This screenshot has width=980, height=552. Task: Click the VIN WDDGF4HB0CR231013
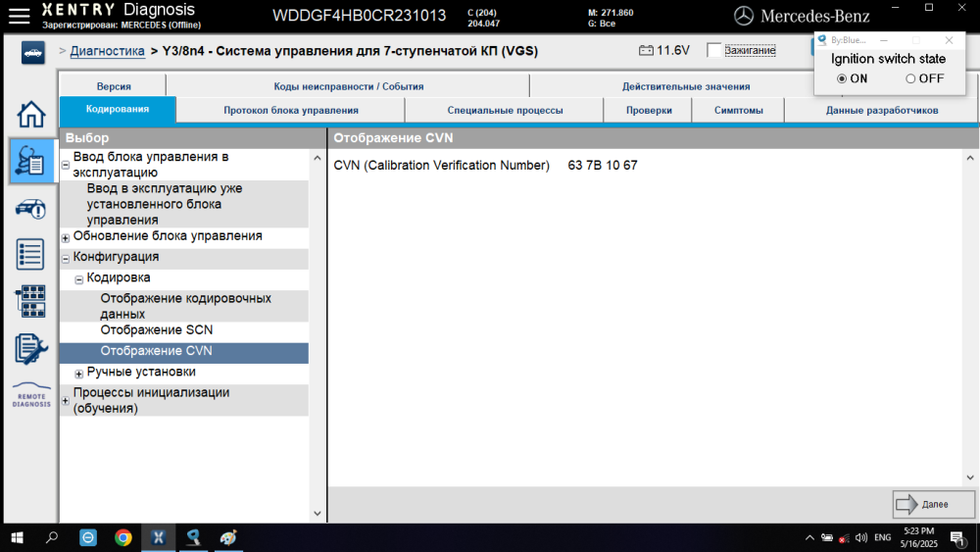pos(360,16)
